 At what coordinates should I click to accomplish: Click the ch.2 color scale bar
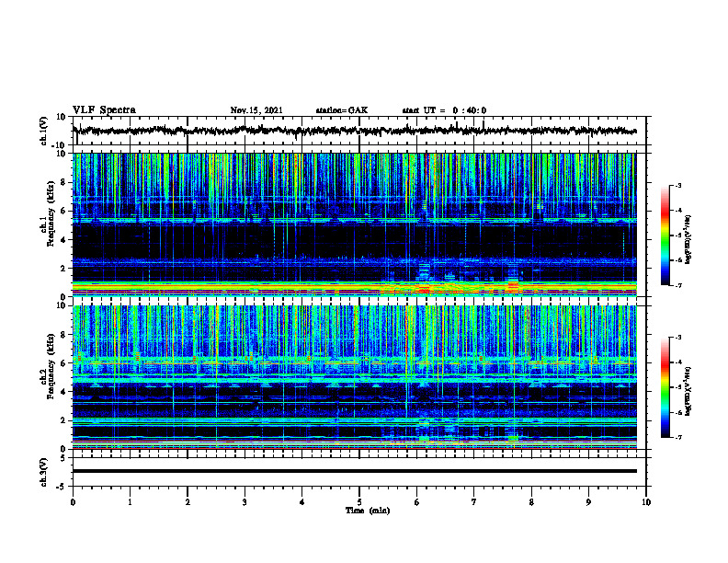665,387
